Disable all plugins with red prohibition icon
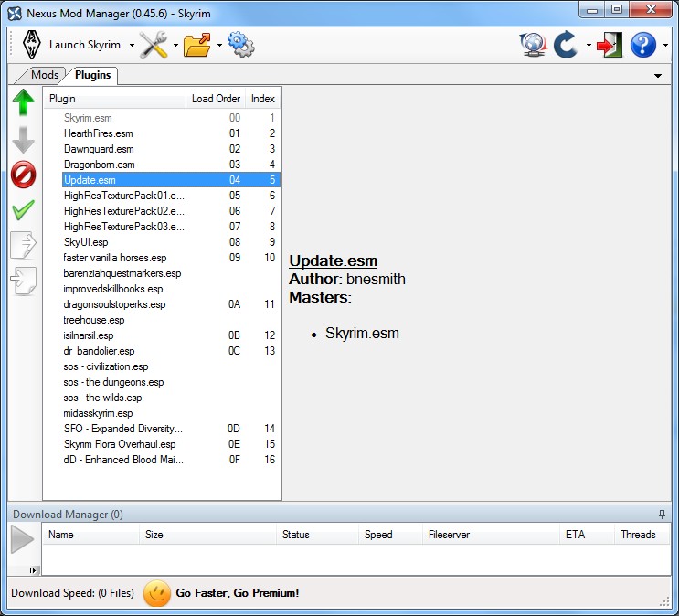Screen dimensions: 679x616 point(24,175)
